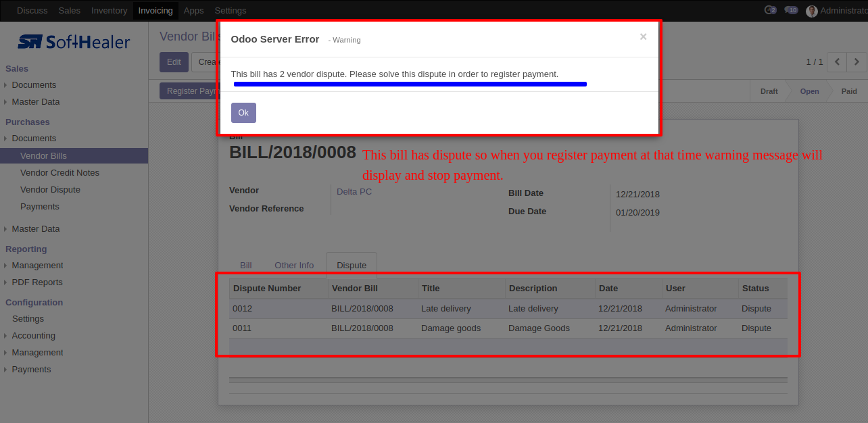Click the BILL/2018/0008 heading
The height and width of the screenshot is (423, 868).
(x=293, y=152)
